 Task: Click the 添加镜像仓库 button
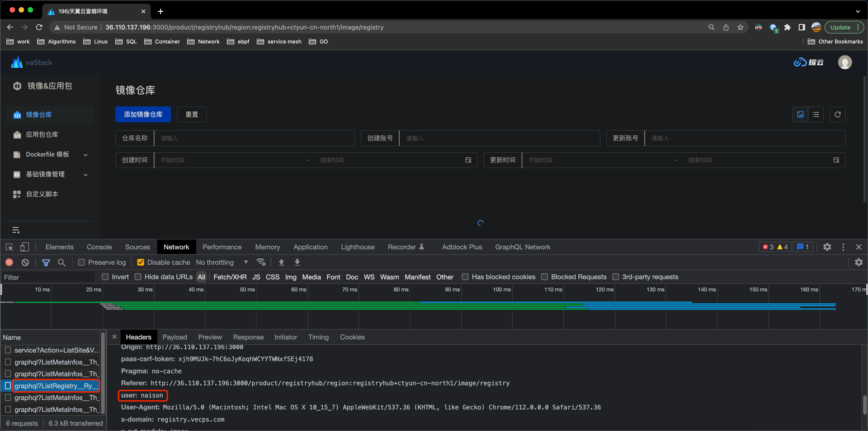point(143,115)
